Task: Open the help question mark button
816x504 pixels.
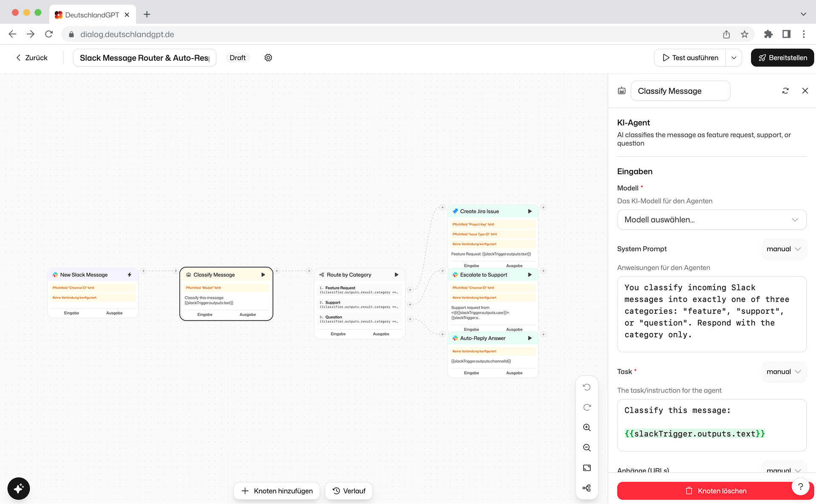Action: [x=801, y=487]
